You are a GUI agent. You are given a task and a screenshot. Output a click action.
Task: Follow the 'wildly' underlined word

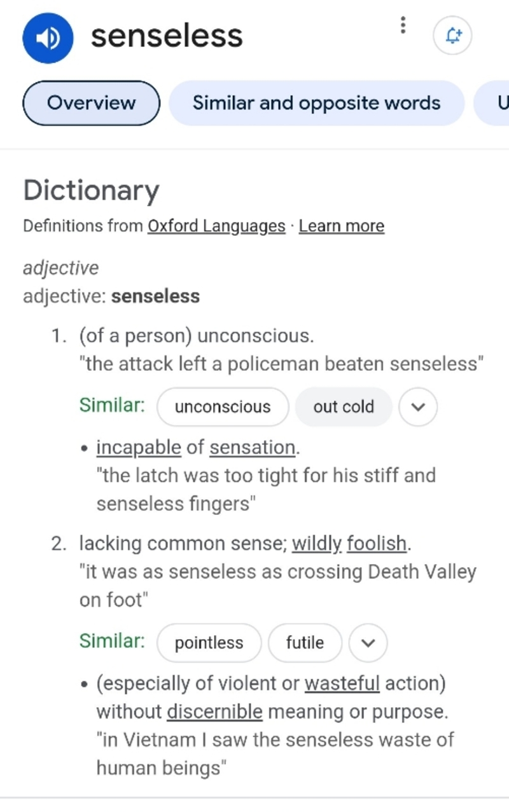coord(317,544)
